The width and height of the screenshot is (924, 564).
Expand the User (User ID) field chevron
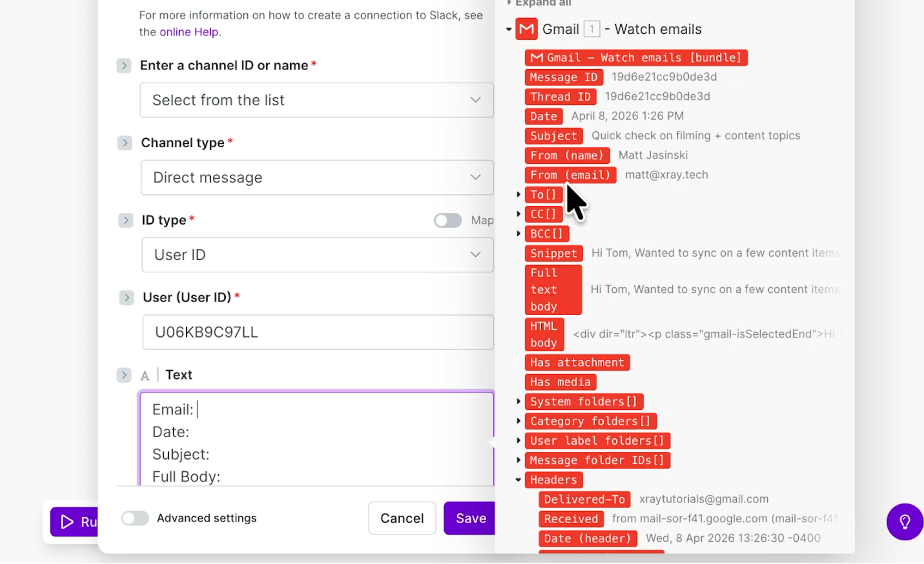[x=127, y=298]
